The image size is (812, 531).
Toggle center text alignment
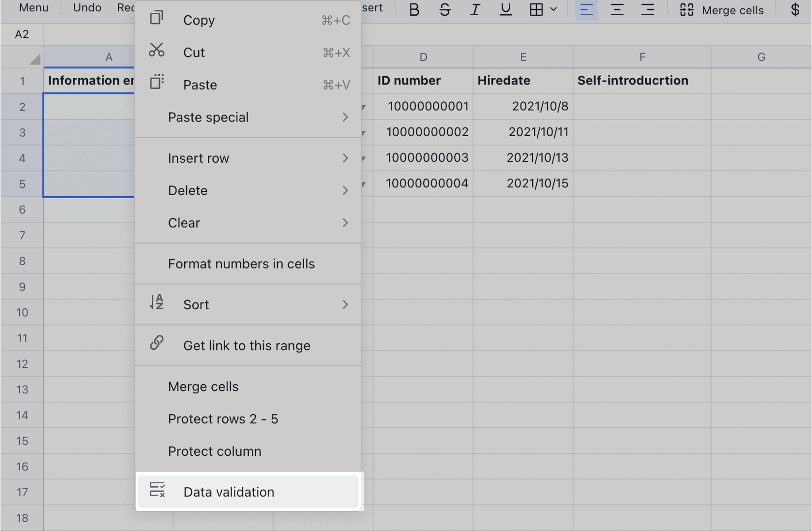(x=617, y=9)
